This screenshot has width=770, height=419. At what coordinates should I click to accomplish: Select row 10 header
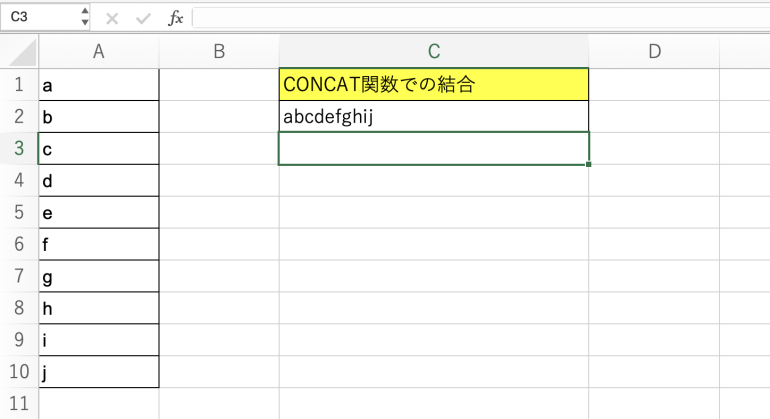19,372
